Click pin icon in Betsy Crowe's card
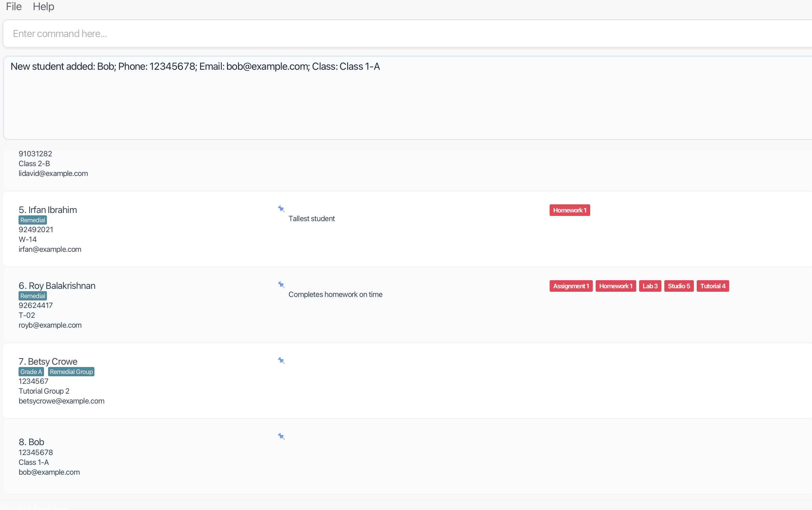The width and height of the screenshot is (812, 510). pyautogui.click(x=281, y=361)
